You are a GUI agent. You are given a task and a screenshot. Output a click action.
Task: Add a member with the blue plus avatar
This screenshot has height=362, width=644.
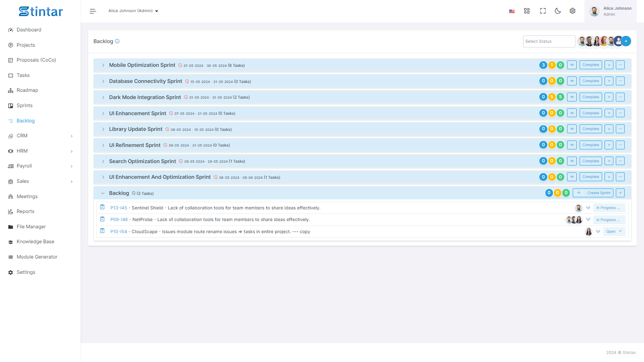click(x=626, y=41)
